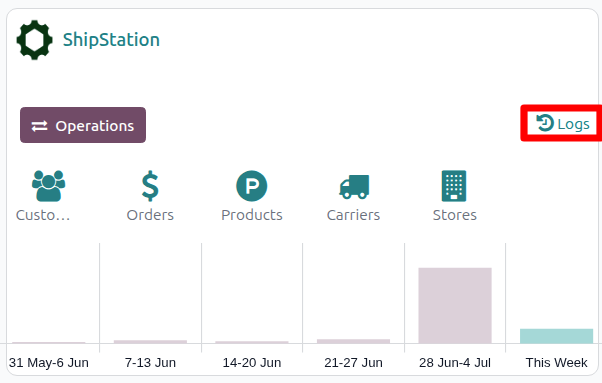Click the Products circled P icon
Viewport: 602px width, 383px height.
(x=252, y=186)
